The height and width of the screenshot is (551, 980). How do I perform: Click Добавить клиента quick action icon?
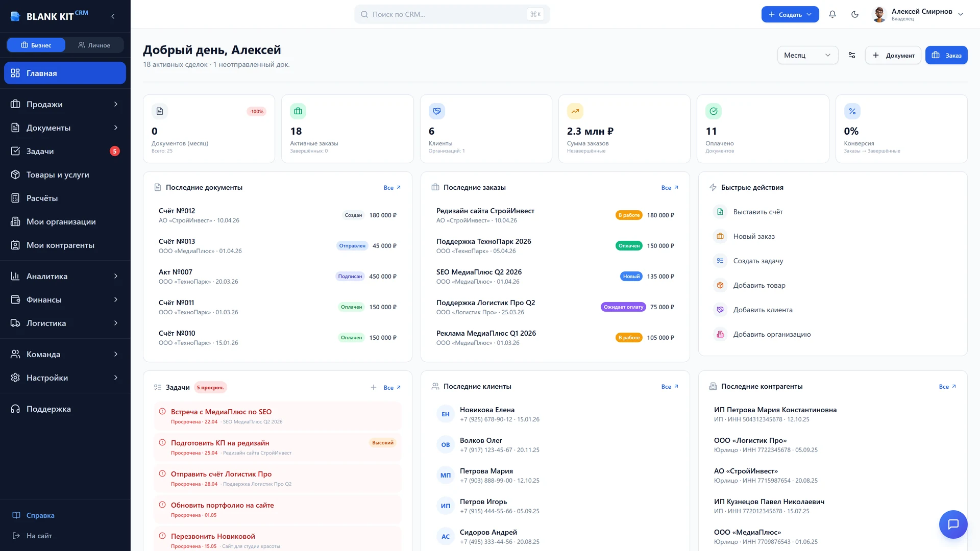[720, 310]
